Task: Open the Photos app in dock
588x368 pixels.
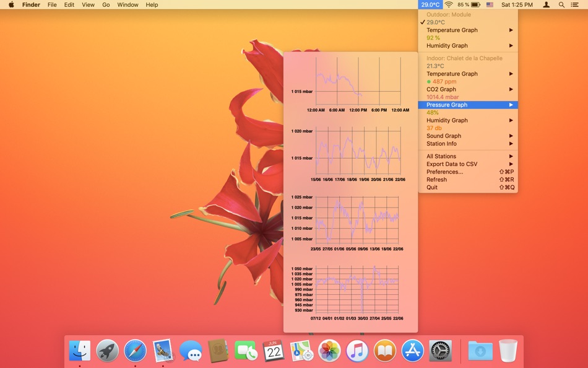Action: click(x=329, y=351)
